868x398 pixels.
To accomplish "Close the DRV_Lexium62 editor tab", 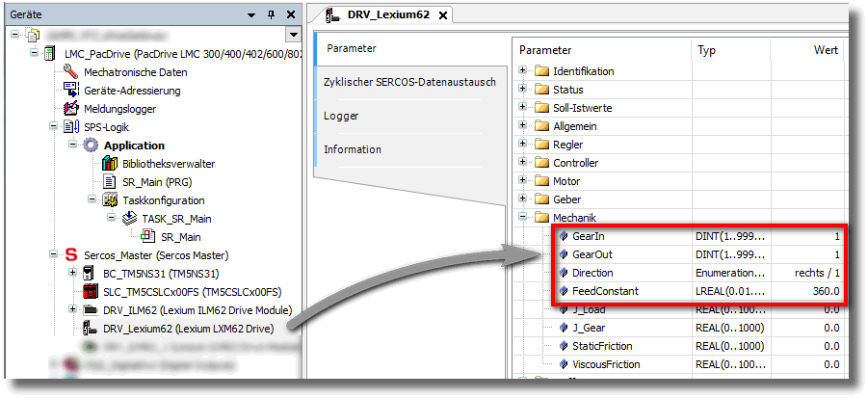I will coord(442,15).
